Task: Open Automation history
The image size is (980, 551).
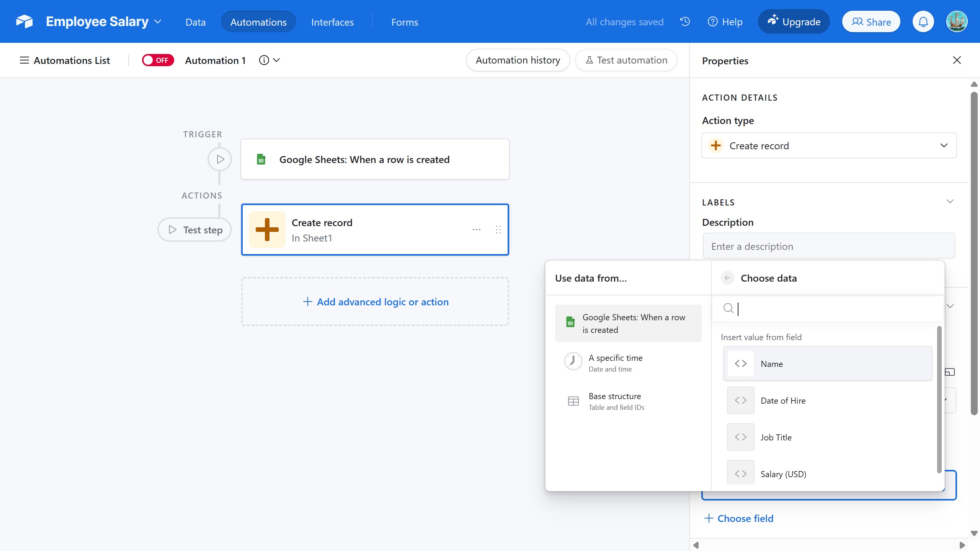Action: pyautogui.click(x=518, y=60)
